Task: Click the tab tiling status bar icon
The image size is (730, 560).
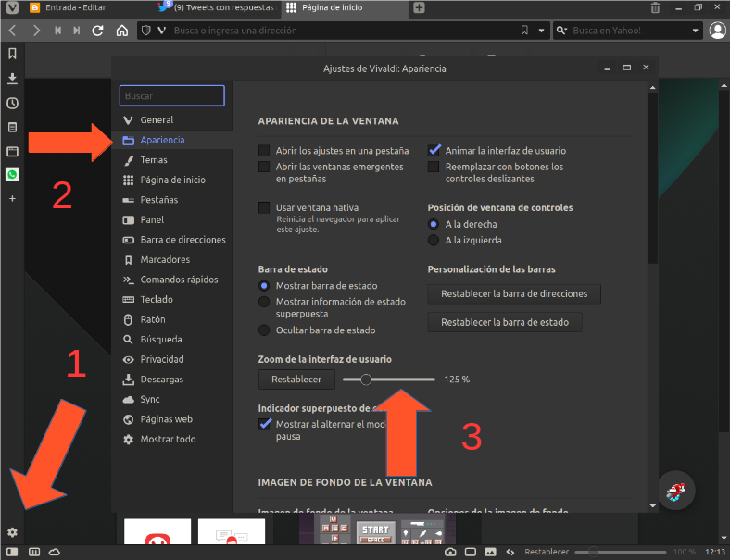Action: 34,552
